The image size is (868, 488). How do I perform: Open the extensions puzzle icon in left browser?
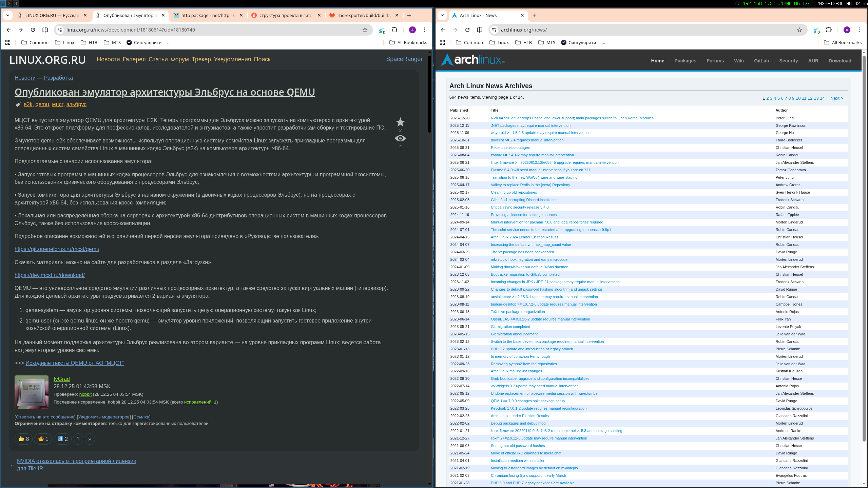[394, 30]
